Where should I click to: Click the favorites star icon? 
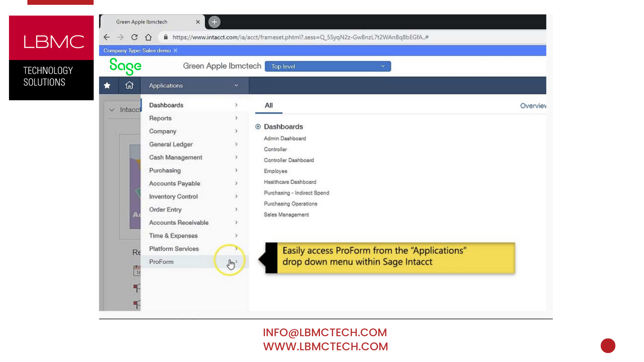pos(107,85)
